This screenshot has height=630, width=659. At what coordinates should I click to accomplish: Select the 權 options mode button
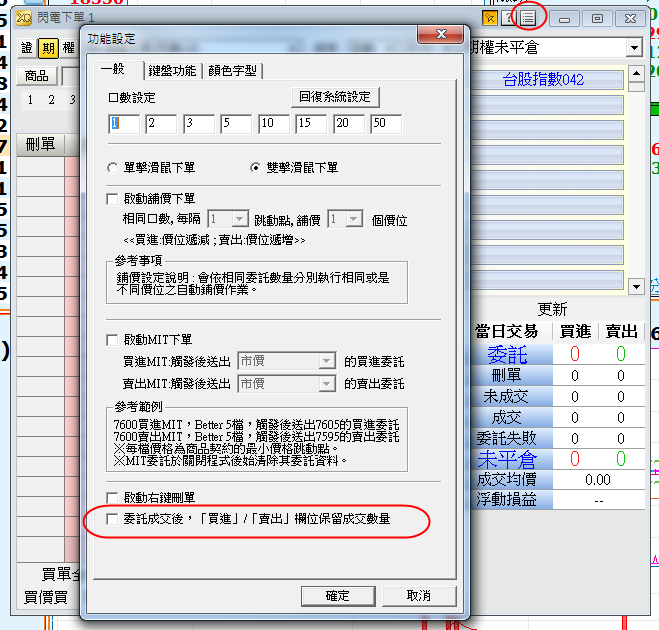pyautogui.click(x=68, y=48)
